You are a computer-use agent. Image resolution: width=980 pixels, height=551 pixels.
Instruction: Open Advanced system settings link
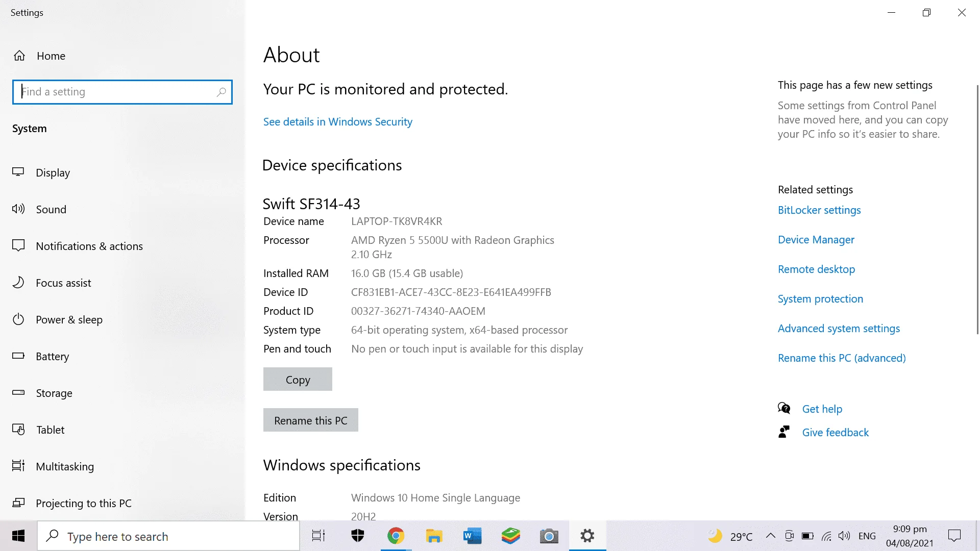[839, 328]
